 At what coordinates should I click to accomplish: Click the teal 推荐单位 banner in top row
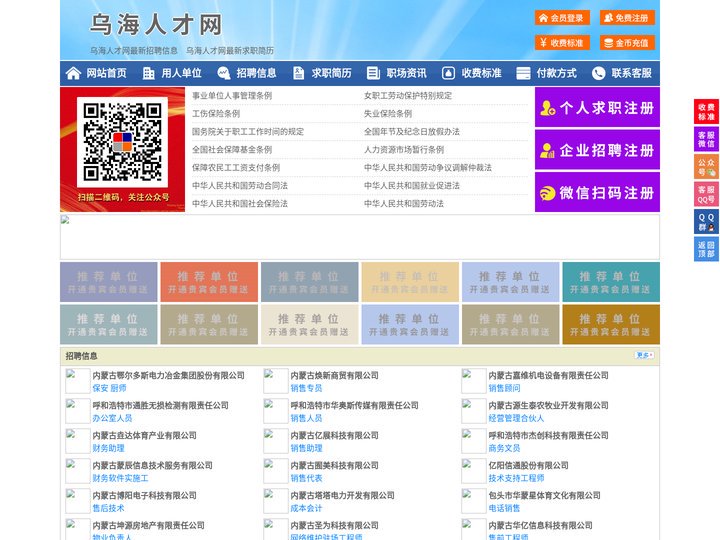[611, 282]
